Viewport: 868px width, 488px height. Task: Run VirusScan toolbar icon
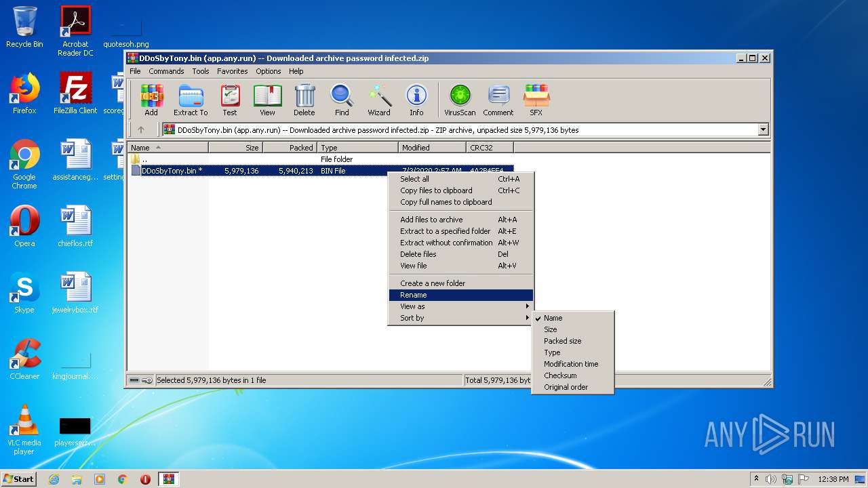(460, 100)
